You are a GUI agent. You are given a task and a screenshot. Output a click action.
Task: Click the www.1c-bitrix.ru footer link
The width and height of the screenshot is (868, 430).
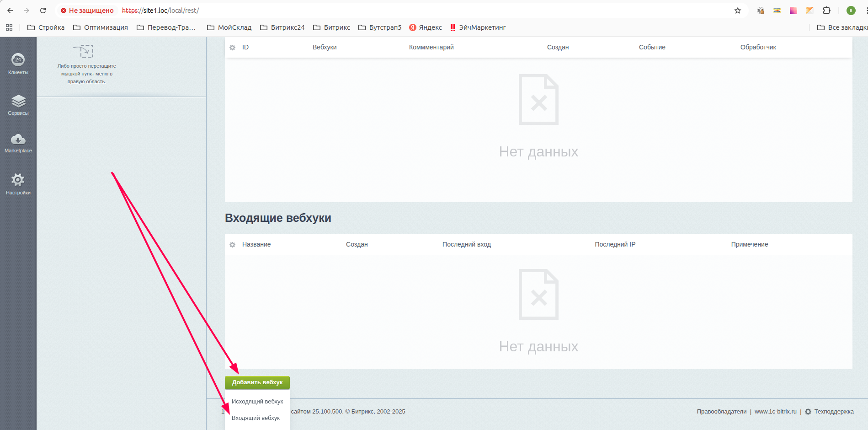(x=775, y=412)
